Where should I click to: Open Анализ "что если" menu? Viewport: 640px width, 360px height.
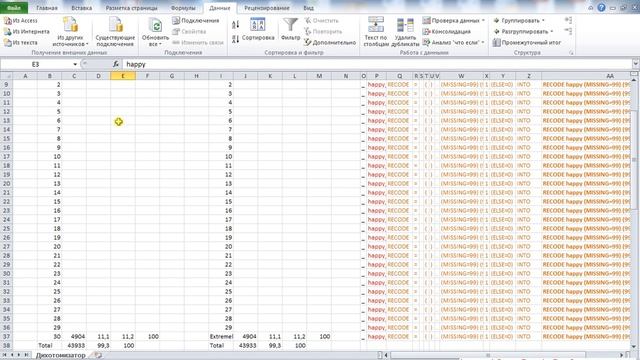[453, 42]
